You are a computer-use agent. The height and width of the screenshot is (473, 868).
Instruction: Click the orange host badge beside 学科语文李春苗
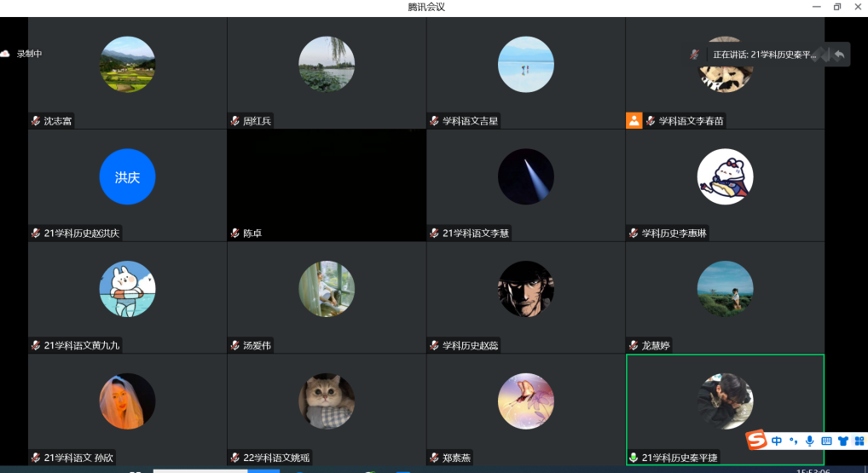click(634, 121)
